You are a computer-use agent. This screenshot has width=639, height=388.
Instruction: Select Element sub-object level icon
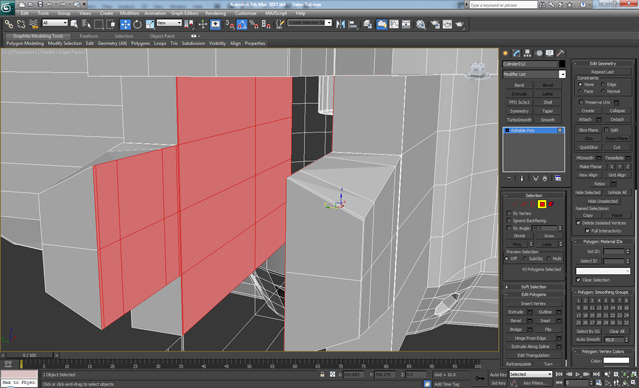[x=551, y=204]
